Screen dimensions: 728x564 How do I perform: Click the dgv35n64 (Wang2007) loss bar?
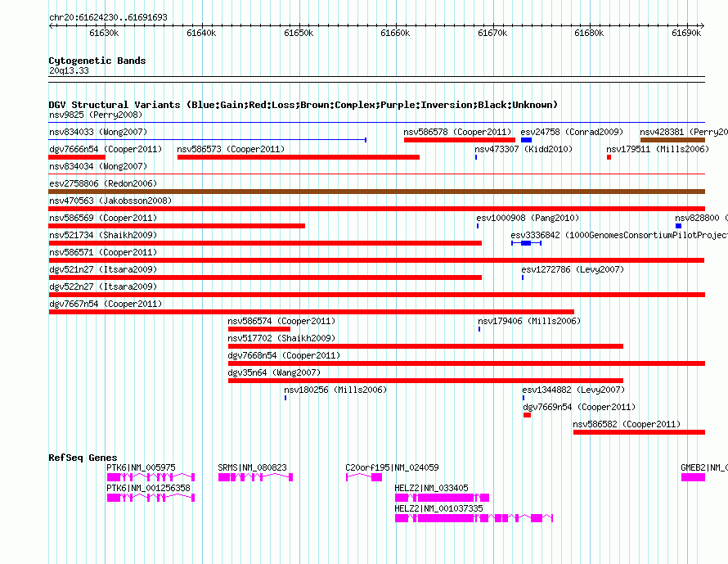pos(425,381)
